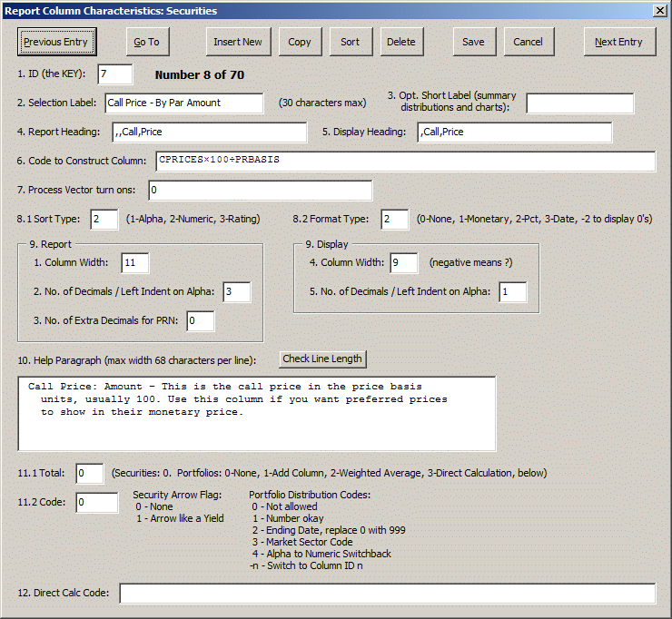Screen dimensions: 672x619
Task: Edit the Selection Label text field
Action: [183, 103]
